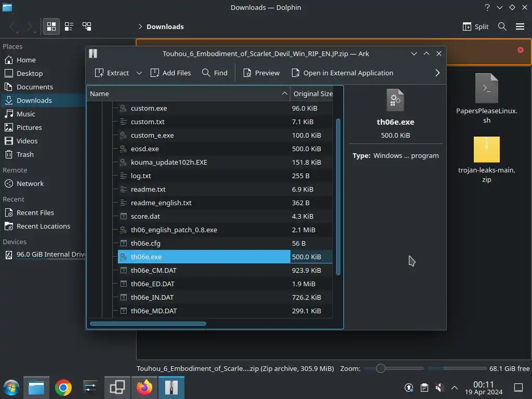532x399 pixels.
Task: Expand the Ark toolbar overflow chevron
Action: (437, 73)
